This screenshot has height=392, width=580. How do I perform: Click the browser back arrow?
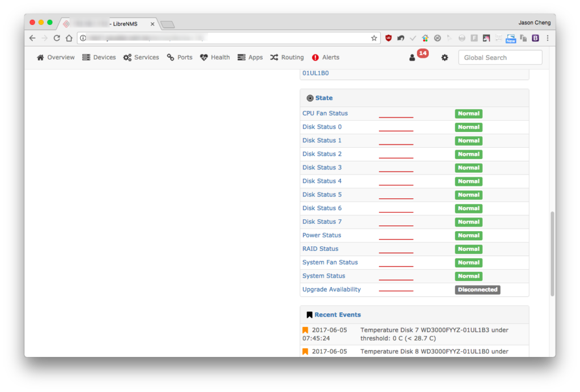(x=32, y=38)
